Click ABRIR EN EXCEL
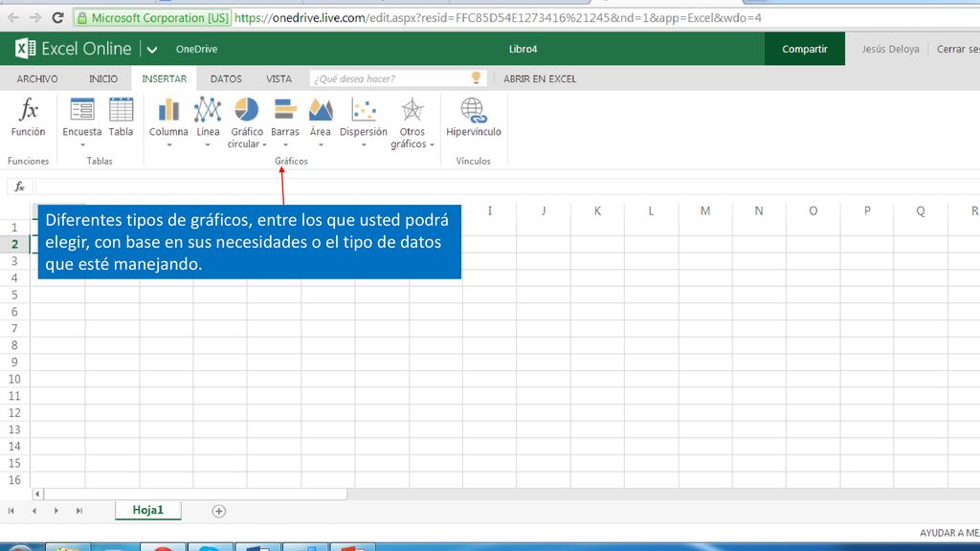The image size is (980, 551). click(540, 78)
